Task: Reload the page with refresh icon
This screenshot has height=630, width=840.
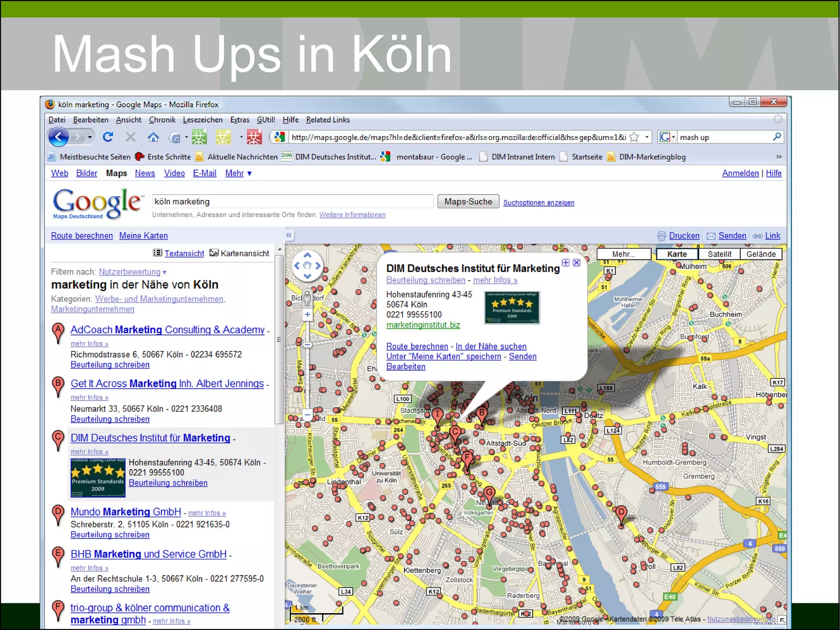Action: coord(108,137)
